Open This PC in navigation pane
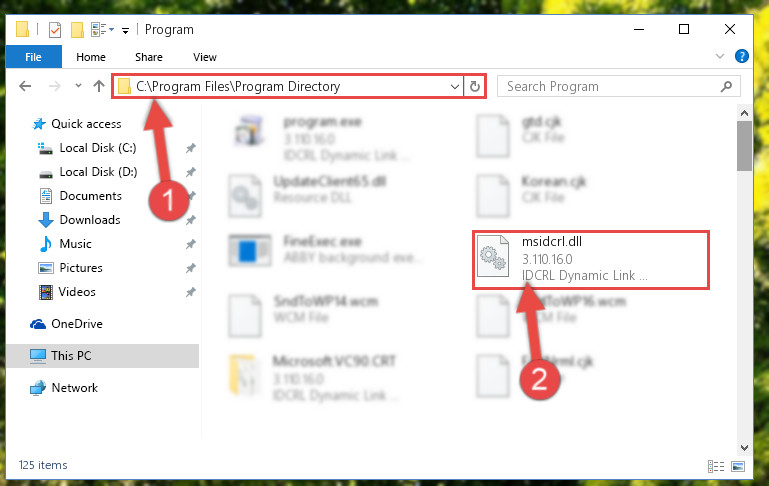 [x=71, y=356]
